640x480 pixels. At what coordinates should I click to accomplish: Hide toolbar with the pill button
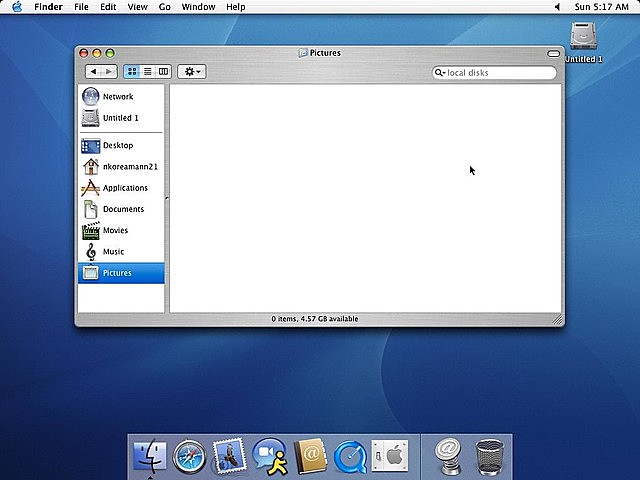(553, 53)
